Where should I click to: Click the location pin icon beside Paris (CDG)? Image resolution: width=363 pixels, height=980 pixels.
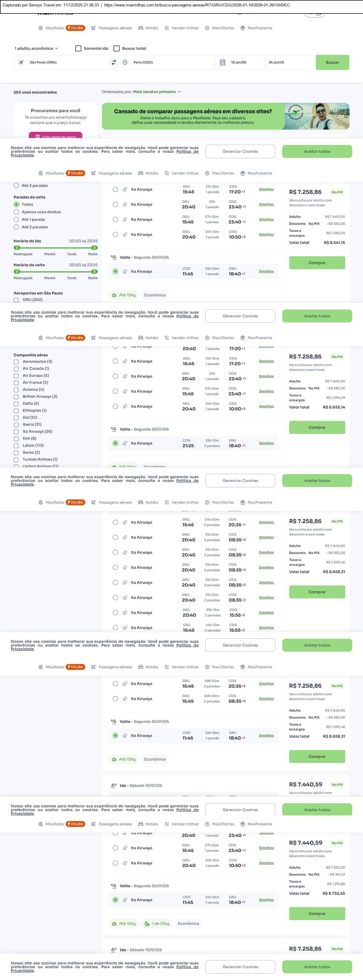[x=125, y=62]
